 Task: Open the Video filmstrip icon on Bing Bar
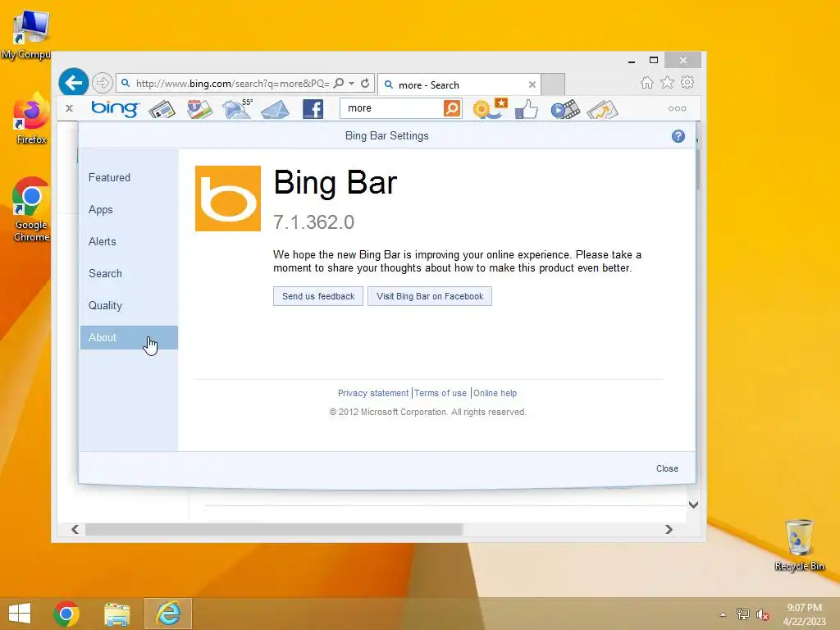pyautogui.click(x=565, y=109)
